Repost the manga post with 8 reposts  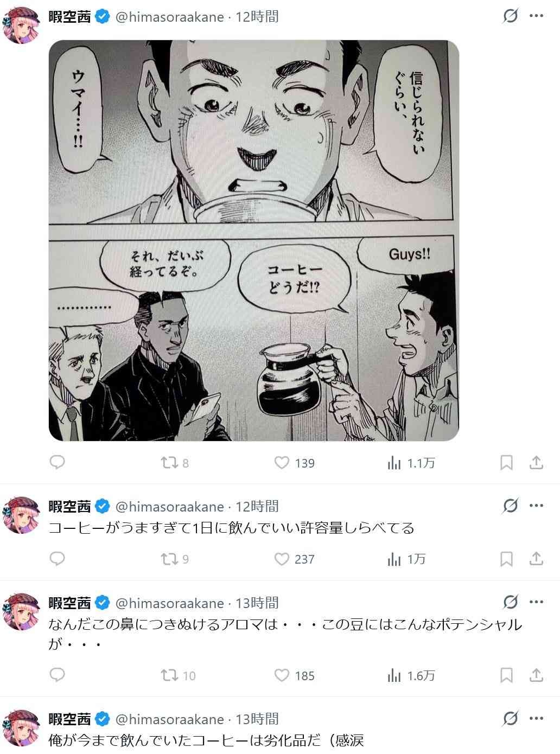pyautogui.click(x=175, y=463)
